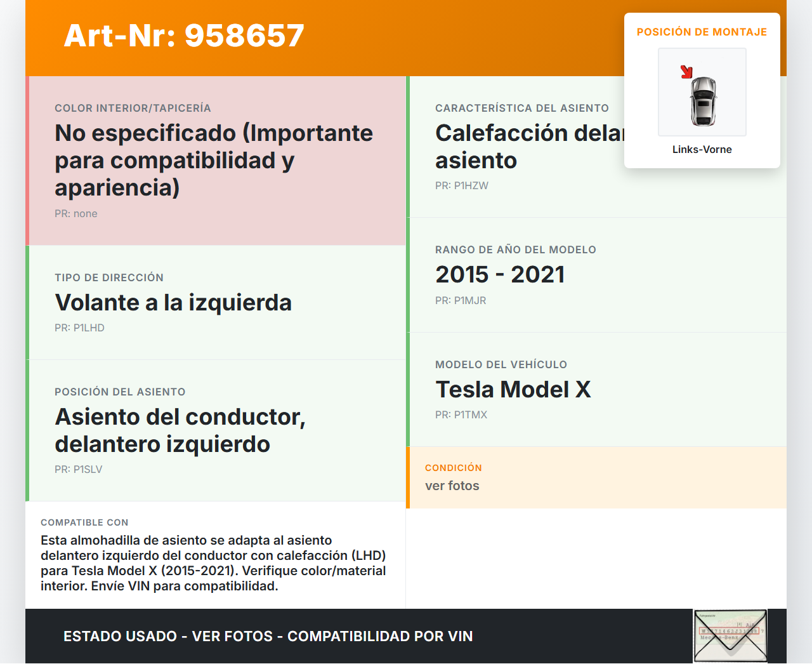The height and width of the screenshot is (664, 812).
Task: Click the red arrow on the car diagram
Action: (x=686, y=72)
